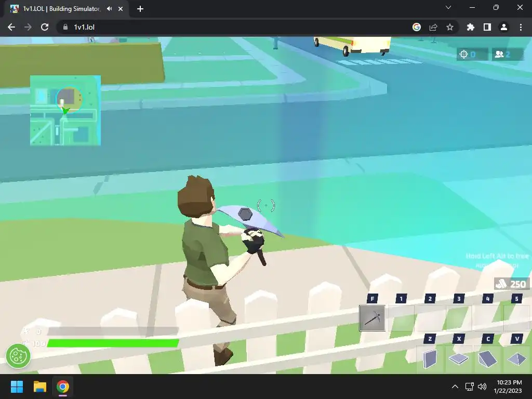Bookmark this page with the star
The height and width of the screenshot is (399, 532).
click(x=450, y=27)
